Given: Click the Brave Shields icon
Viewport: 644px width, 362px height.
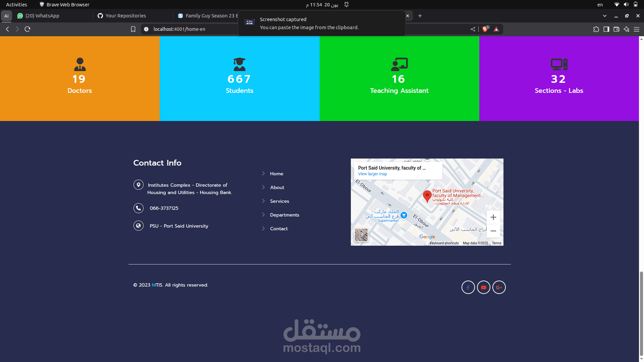Looking at the screenshot, I should (x=485, y=29).
